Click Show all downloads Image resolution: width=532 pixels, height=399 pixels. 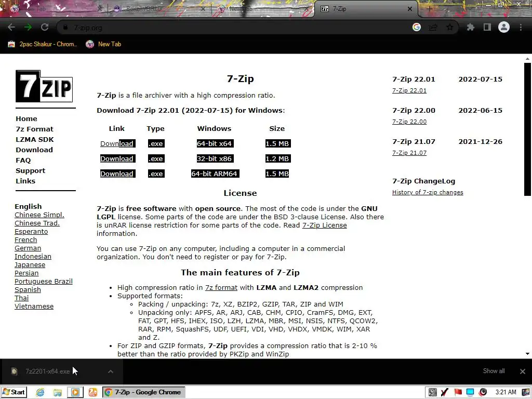494,371
